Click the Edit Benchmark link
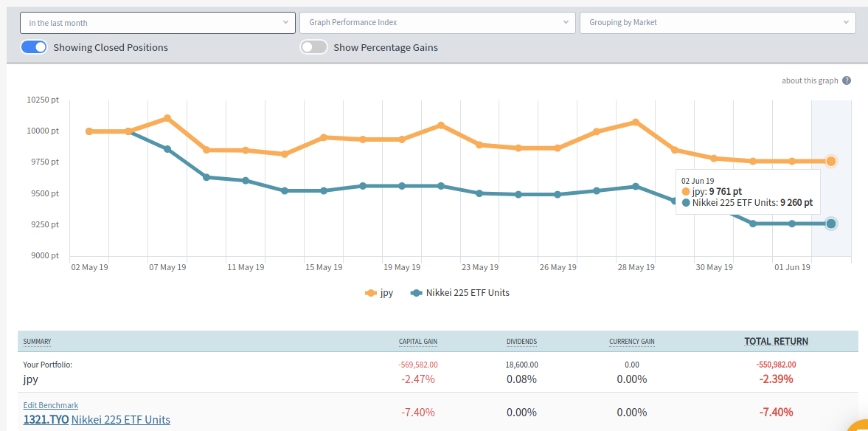This screenshot has height=431, width=868. pyautogui.click(x=50, y=405)
